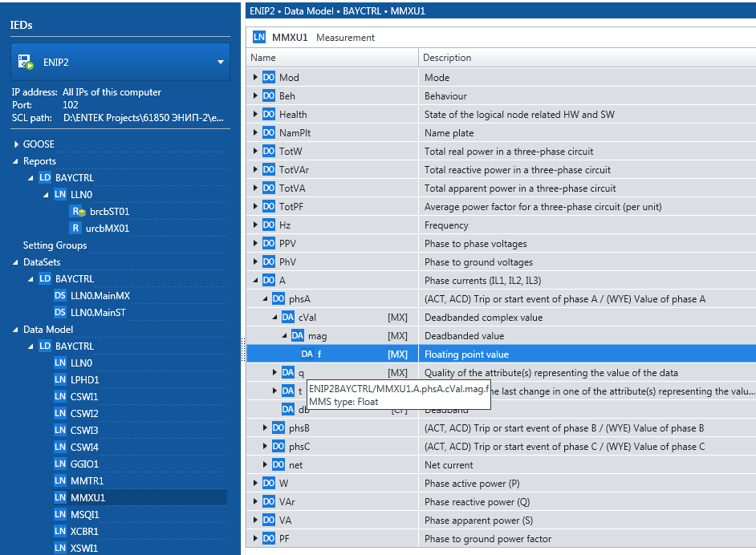Select the CSWI1 logical node

84,397
